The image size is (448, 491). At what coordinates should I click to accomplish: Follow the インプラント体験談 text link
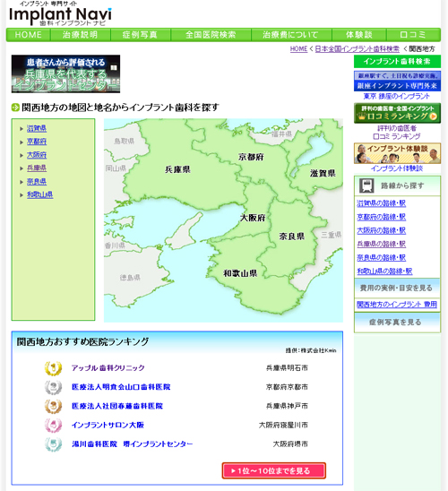coord(397,168)
